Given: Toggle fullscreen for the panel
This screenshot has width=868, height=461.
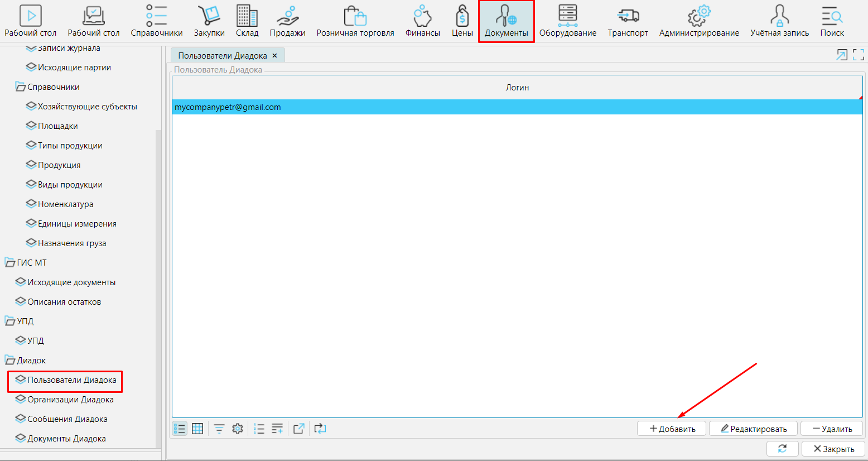Looking at the screenshot, I should click(859, 55).
